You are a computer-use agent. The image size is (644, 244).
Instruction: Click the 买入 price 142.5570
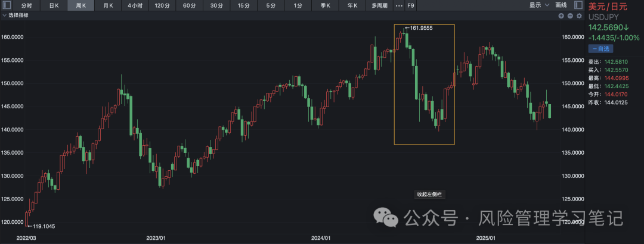tap(617, 70)
